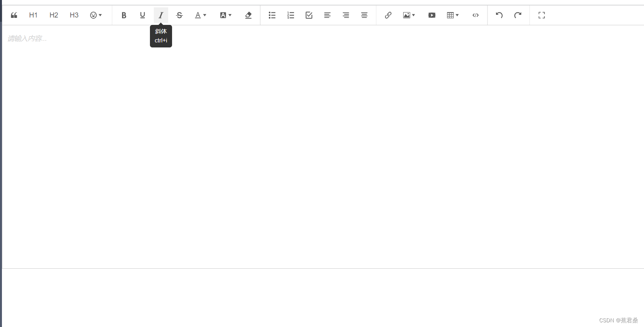
Task: Open the font color dropdown
Action: 200,15
